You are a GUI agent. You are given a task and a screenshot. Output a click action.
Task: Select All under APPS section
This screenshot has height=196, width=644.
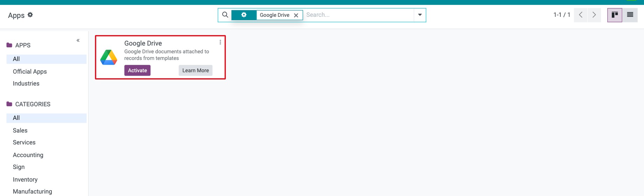47,59
